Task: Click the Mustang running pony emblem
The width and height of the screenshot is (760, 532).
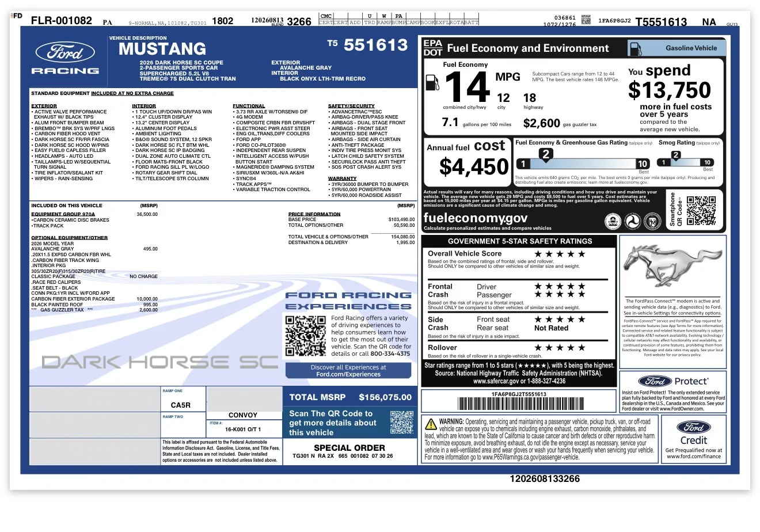Action: tap(672, 267)
